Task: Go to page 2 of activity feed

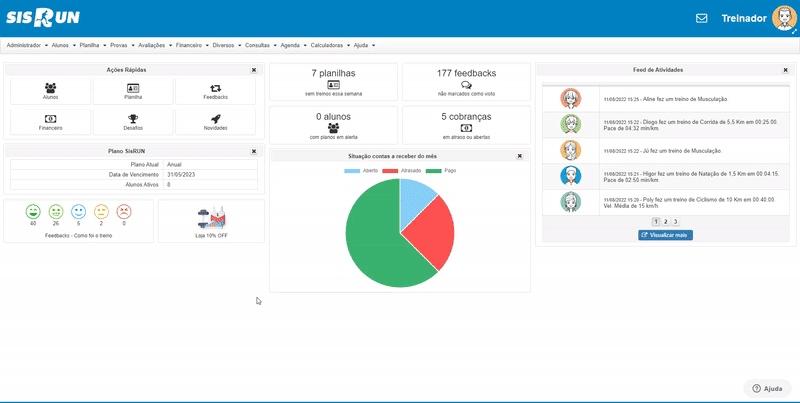Action: coord(666,222)
